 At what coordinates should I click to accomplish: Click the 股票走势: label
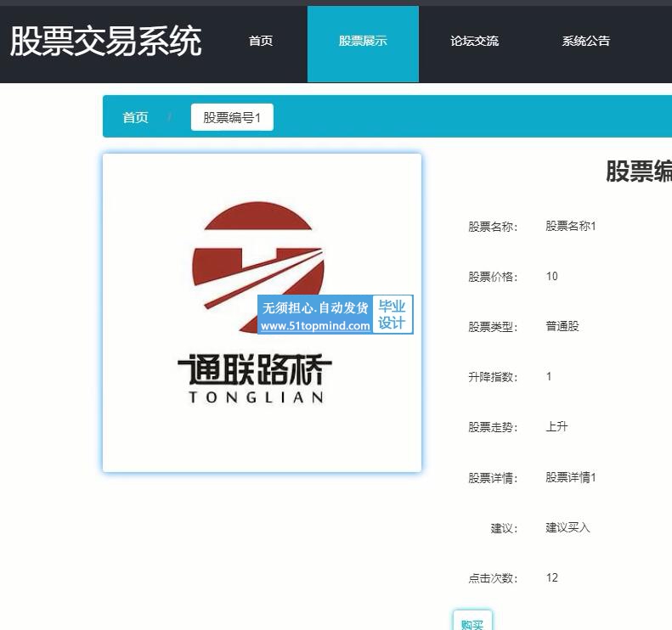[x=493, y=427]
